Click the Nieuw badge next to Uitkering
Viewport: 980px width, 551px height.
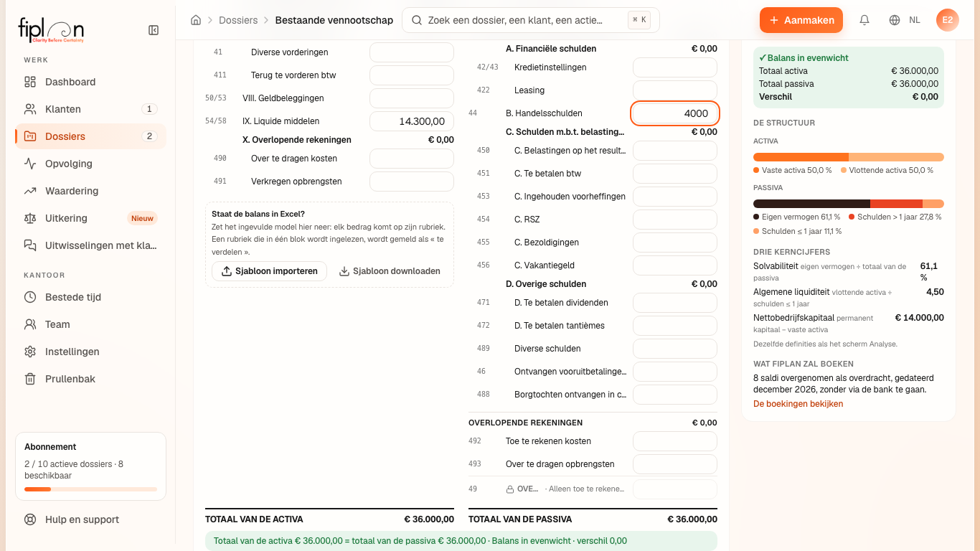click(x=142, y=218)
